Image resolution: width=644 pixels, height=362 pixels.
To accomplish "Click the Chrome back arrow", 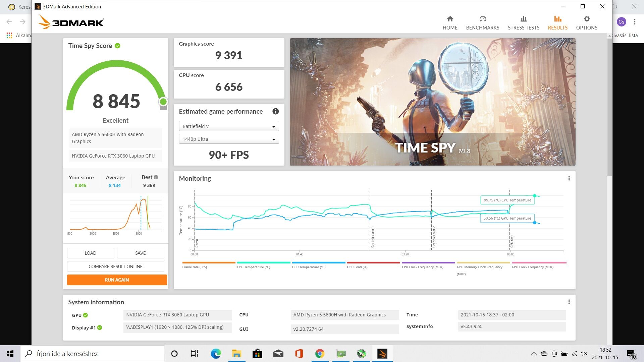I will 9,22.
